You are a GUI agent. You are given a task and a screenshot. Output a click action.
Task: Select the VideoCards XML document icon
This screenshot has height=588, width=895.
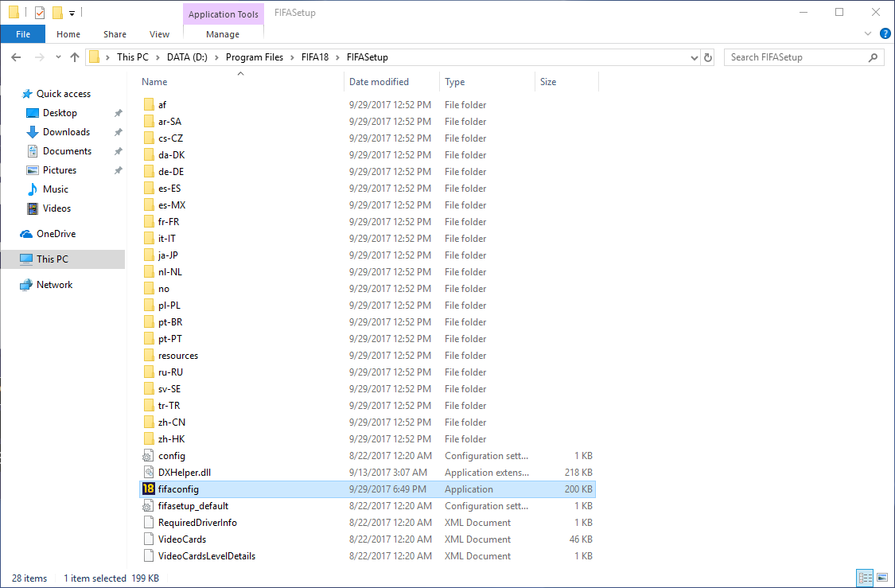click(149, 539)
